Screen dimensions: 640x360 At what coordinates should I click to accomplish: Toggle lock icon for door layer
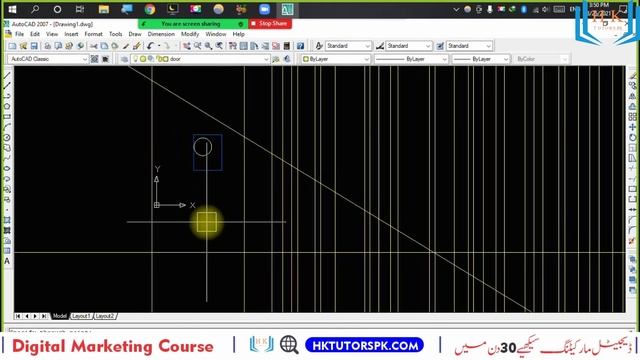160,59
